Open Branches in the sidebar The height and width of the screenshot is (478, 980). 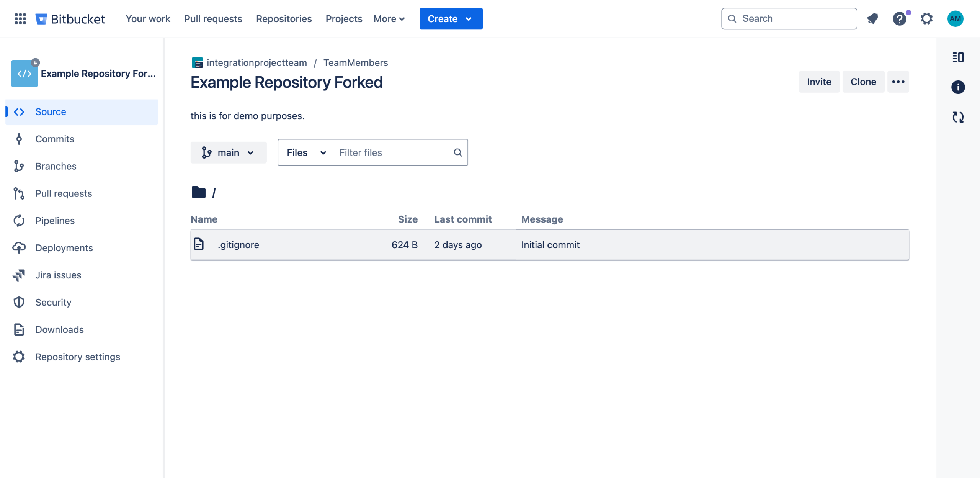pos(82,166)
